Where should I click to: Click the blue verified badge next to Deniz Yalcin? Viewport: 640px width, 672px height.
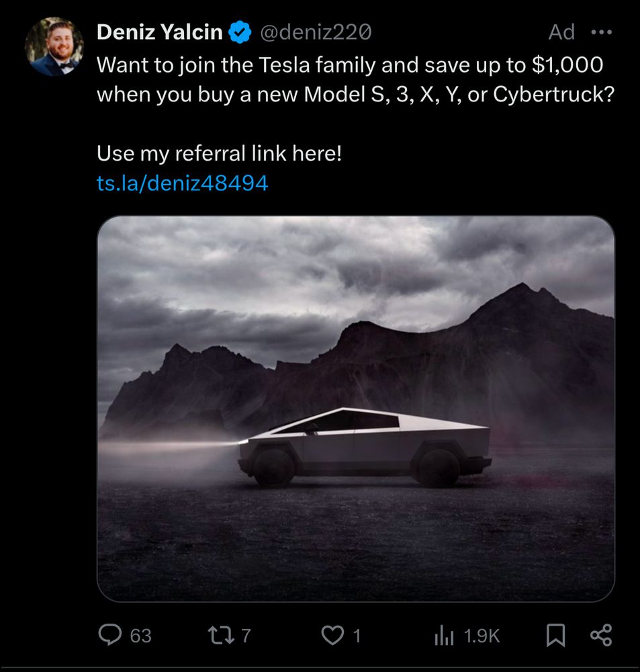pos(240,30)
